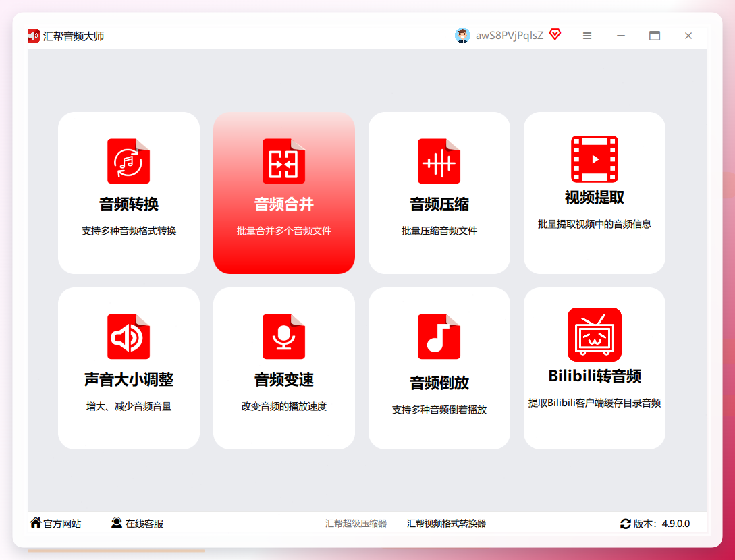The image size is (735, 560).
Task: Click the username awS8PVjPqlsZ
Action: (510, 36)
